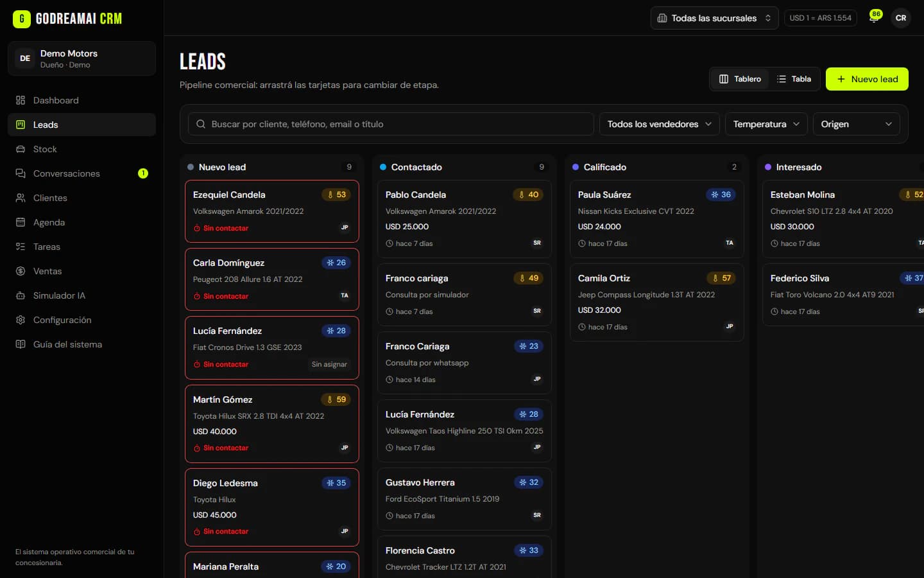Click the Nuevo lead green button
924x578 pixels.
[867, 79]
